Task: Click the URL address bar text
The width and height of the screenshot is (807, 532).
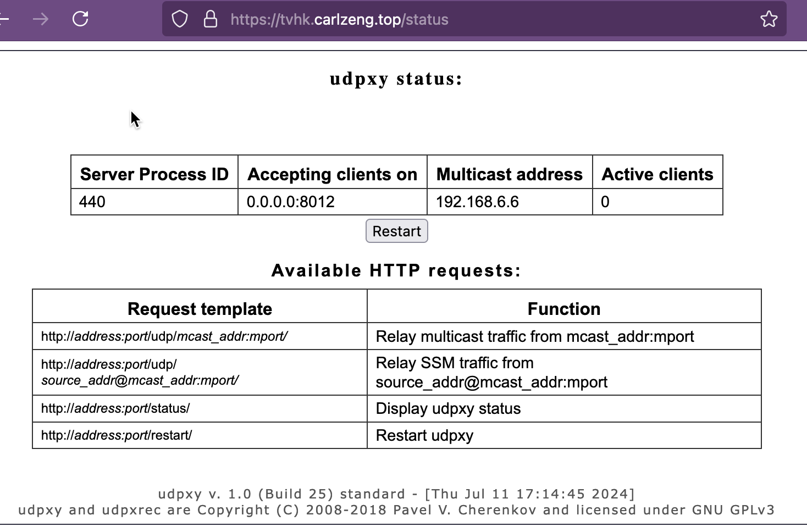Action: click(339, 20)
